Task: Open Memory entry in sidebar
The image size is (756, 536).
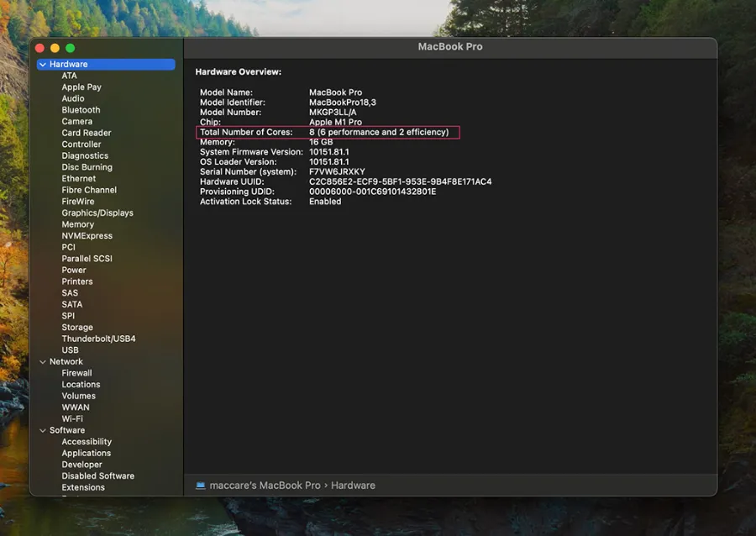Action: coord(77,224)
